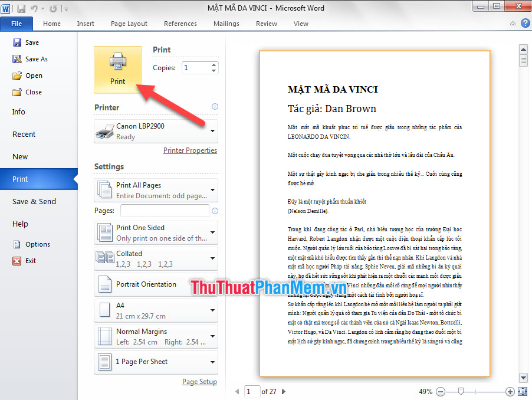Click the zoom out minus button
Image resolution: width=532 pixels, height=400 pixels.
[x=441, y=392]
